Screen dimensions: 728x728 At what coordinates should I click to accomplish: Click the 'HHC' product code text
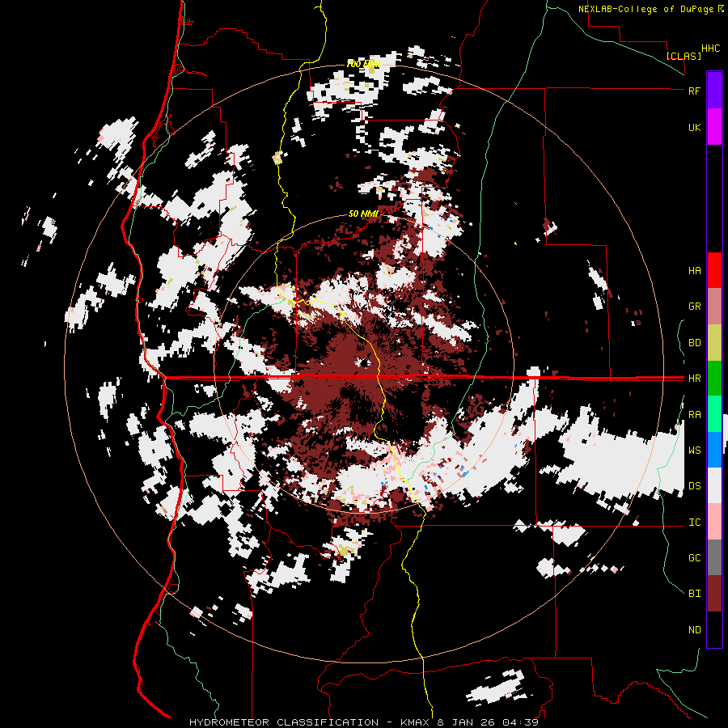(710, 49)
